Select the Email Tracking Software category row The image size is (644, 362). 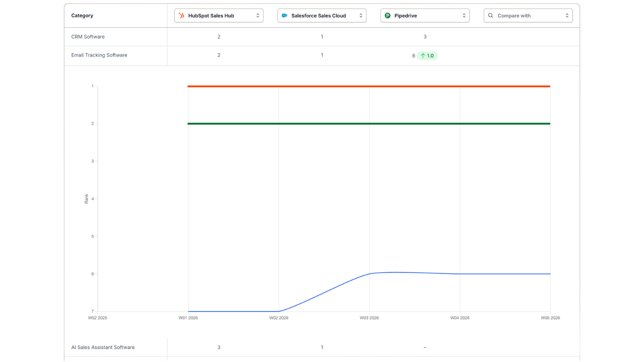click(322, 55)
